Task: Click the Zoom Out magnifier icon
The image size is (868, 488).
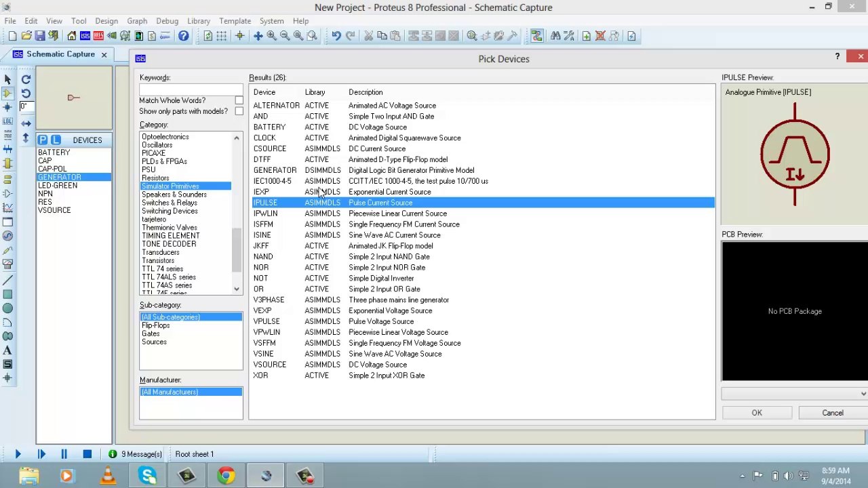Action: 285,36
